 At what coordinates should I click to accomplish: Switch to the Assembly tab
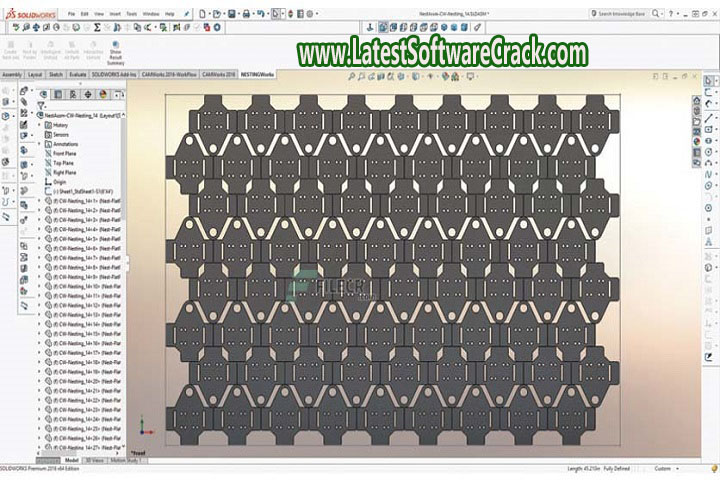coord(12,74)
